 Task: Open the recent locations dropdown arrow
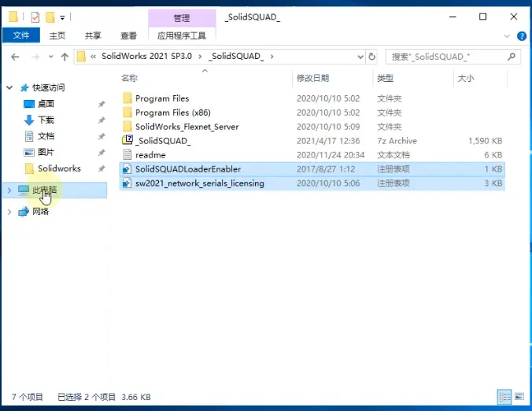pos(51,57)
